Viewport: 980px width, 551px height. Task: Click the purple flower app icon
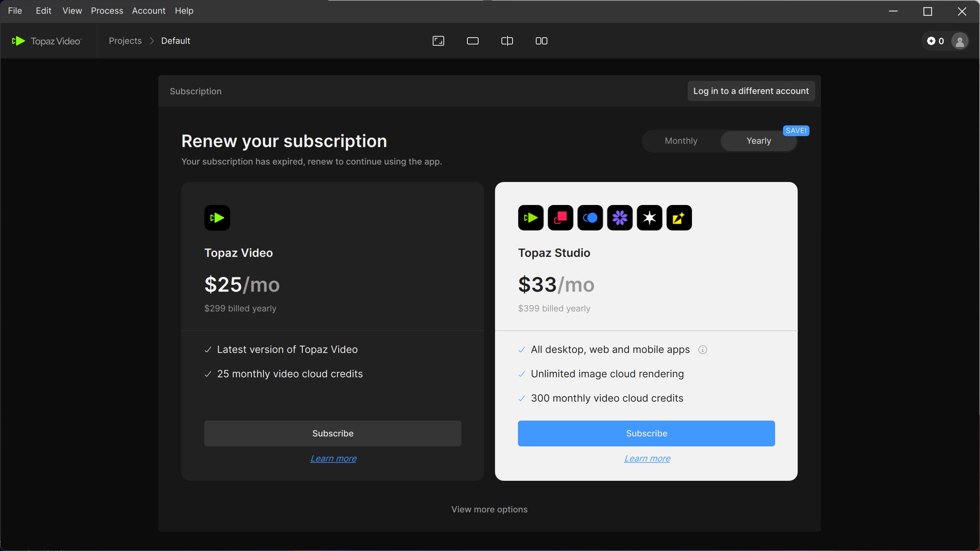click(x=619, y=218)
